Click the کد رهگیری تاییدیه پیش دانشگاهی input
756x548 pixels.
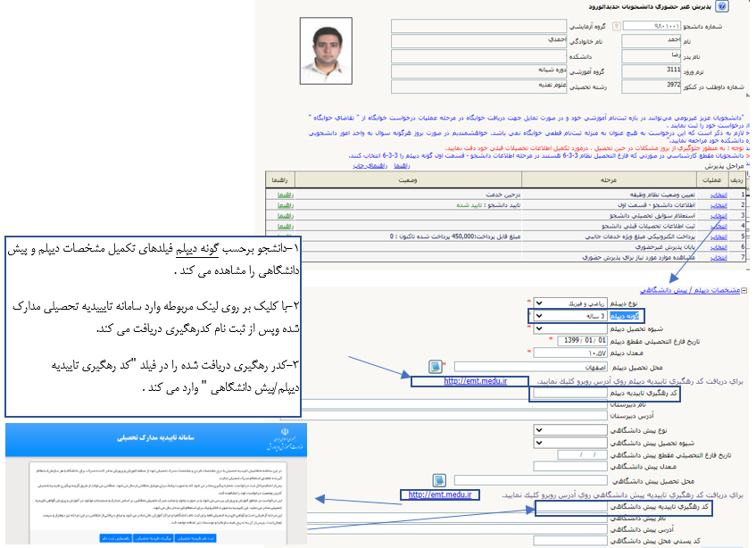[x=572, y=507]
